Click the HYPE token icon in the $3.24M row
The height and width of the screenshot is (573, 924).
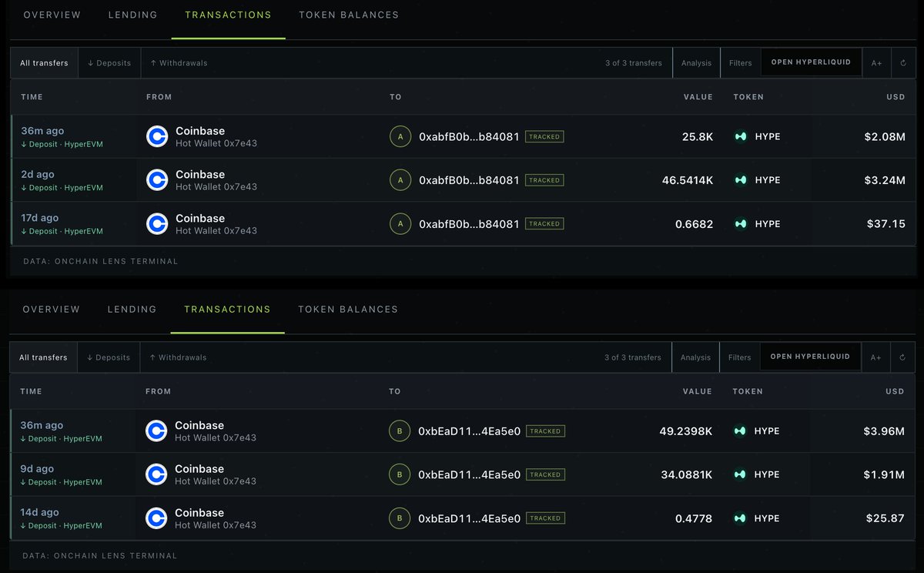pyautogui.click(x=741, y=180)
